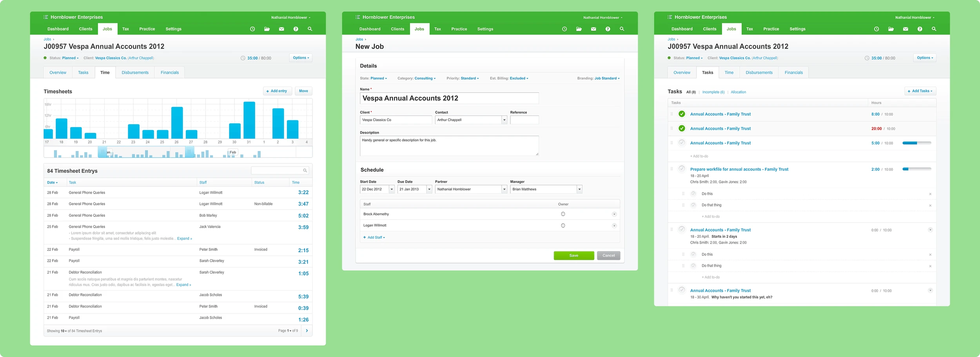Set Brock Abernethy as owner

563,214
